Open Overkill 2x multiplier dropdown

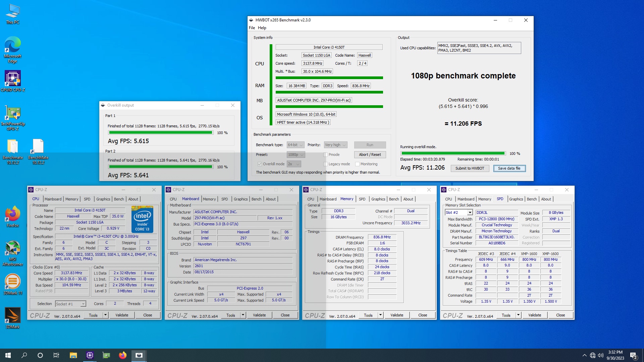[x=294, y=164]
